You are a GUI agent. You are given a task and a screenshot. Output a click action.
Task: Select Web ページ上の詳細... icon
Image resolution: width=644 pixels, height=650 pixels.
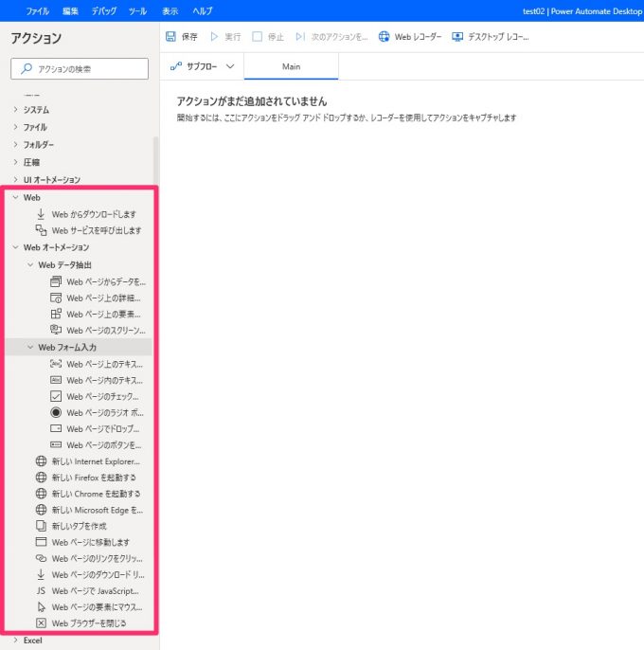pyautogui.click(x=56, y=298)
